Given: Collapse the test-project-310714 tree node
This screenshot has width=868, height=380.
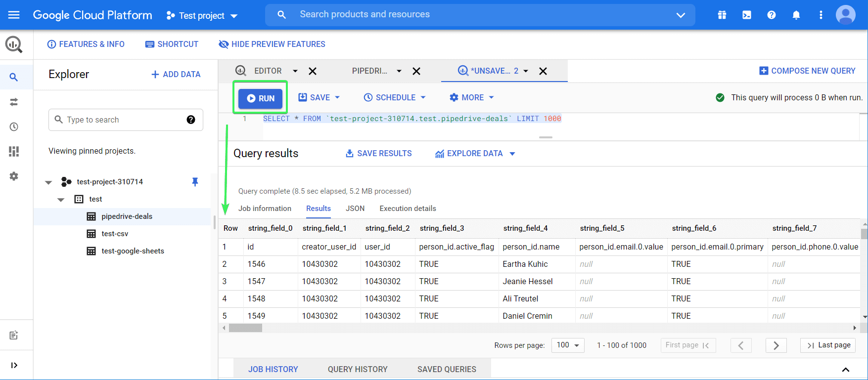Looking at the screenshot, I should click(x=48, y=182).
